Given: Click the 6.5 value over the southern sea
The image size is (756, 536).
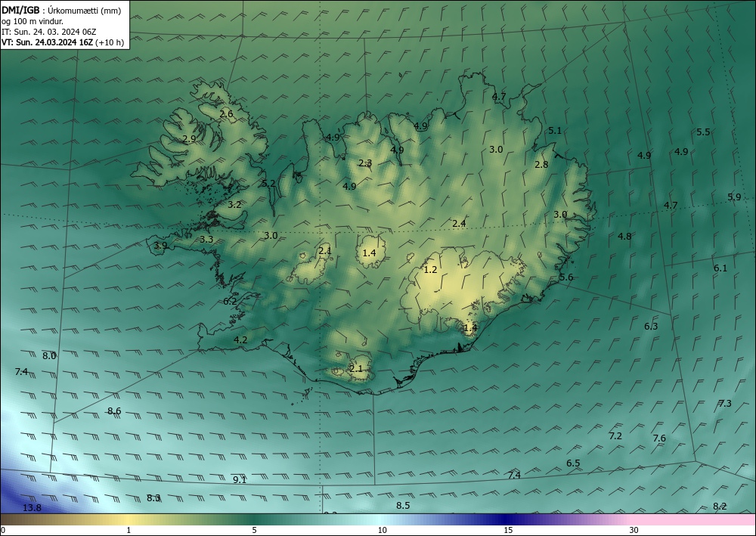Looking at the screenshot, I should coord(573,463).
